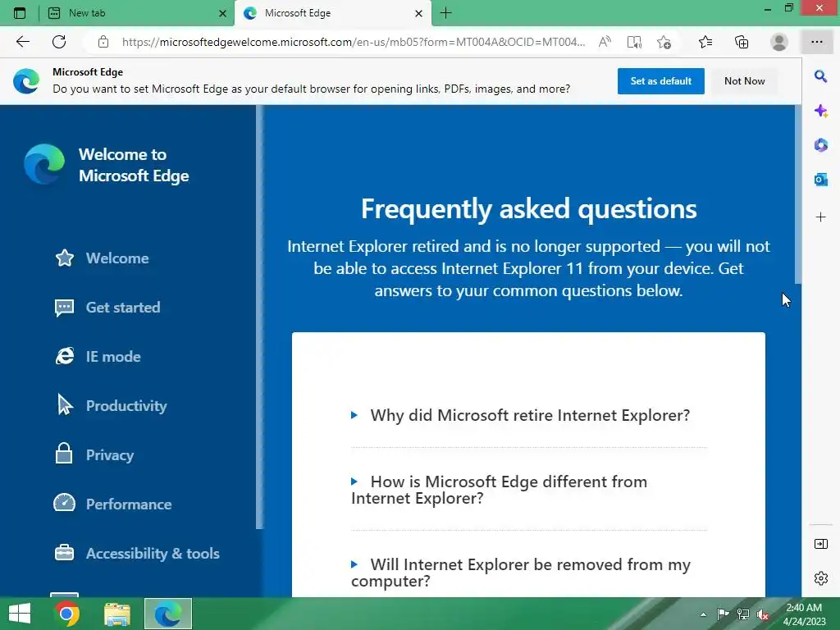Expand Will Internet Explorer be removed question
Screen dimensions: 840x630
point(521,573)
